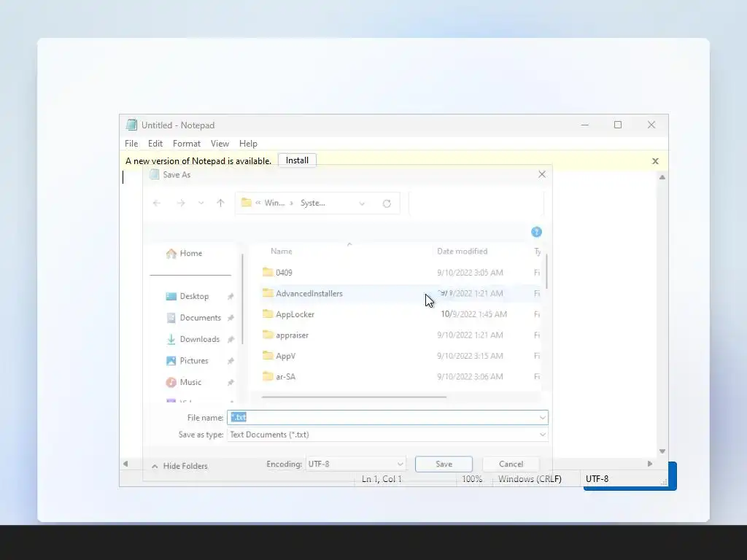Open the Format menu in Notepad
Image resolution: width=747 pixels, height=560 pixels.
point(186,144)
